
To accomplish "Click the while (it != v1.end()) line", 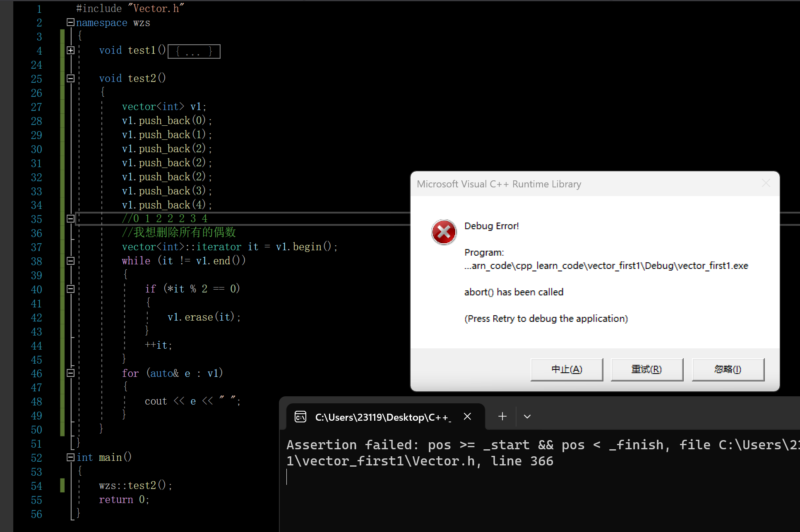I will pyautogui.click(x=184, y=261).
